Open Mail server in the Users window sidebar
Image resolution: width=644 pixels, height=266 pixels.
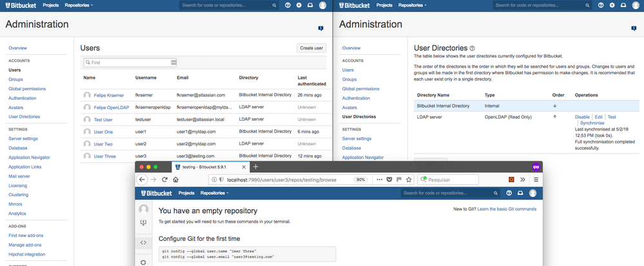[x=19, y=176]
